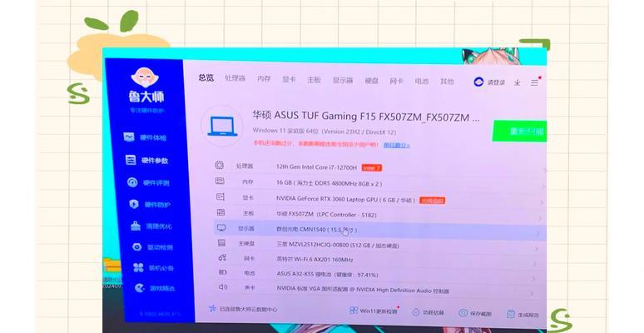
Task: Expand the 主板 row chevron
Action: (540, 218)
